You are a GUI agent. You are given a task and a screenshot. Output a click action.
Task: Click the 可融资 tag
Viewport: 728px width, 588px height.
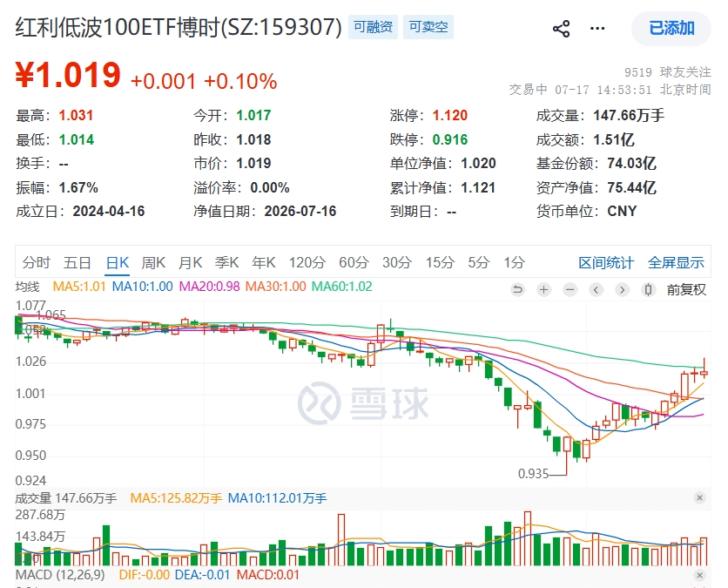click(x=373, y=27)
